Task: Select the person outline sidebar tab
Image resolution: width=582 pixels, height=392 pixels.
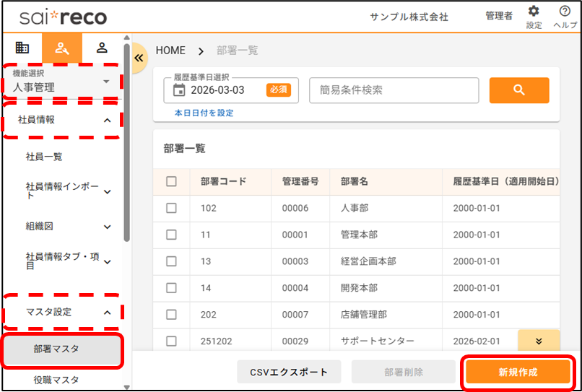Action: pos(102,48)
